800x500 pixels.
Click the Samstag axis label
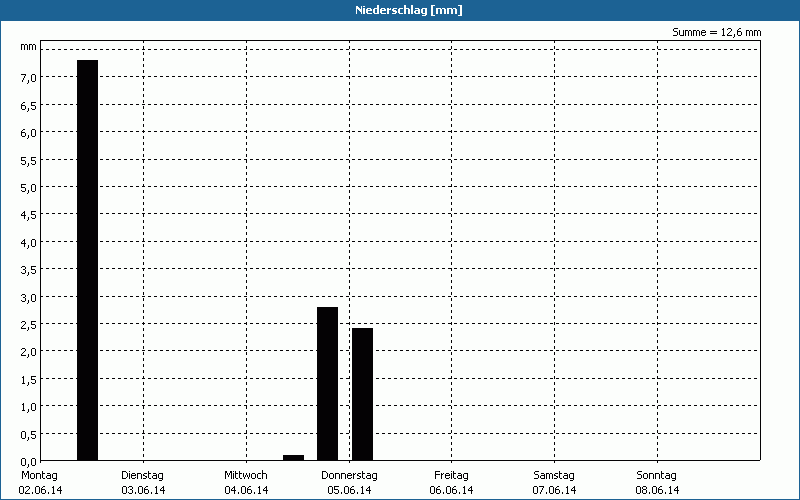tap(554, 475)
